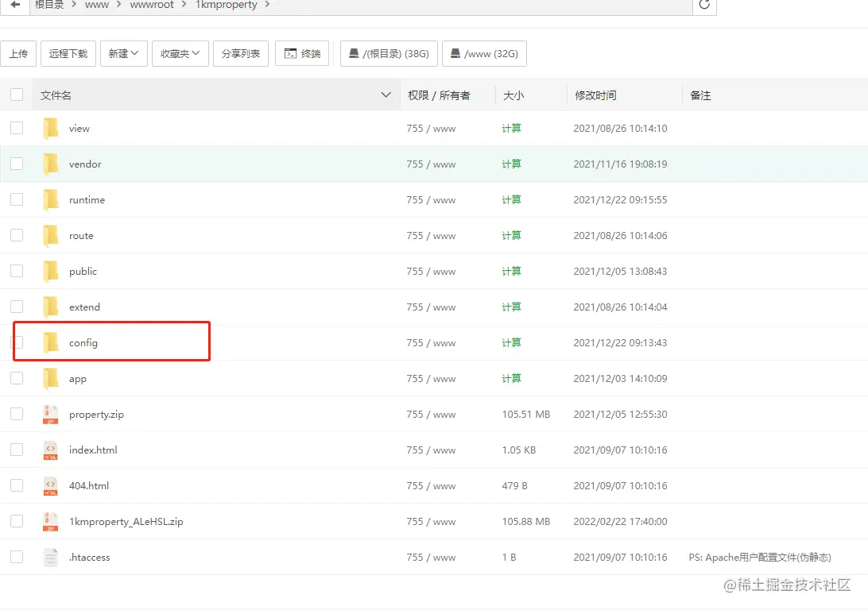Check the box for the route folder

17,235
